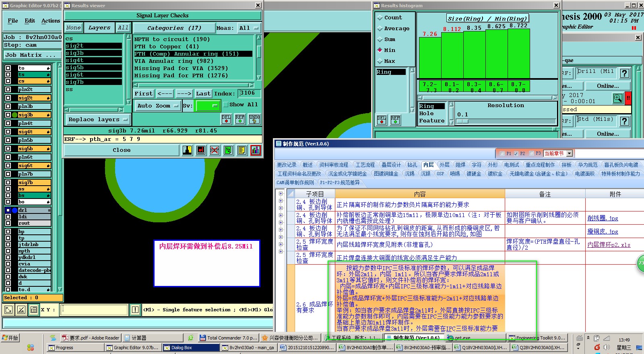The width and height of the screenshot is (644, 354).
Task: Click the help question mark beside Drill (Mil
Action: point(625,73)
